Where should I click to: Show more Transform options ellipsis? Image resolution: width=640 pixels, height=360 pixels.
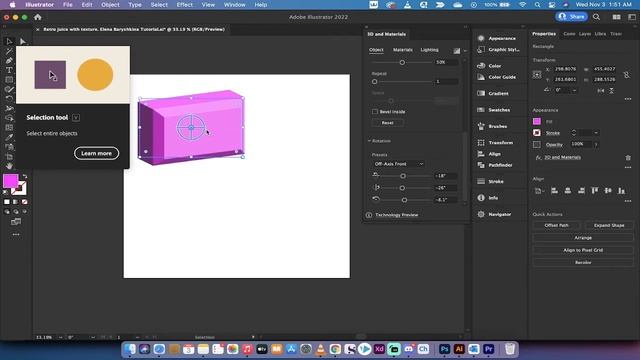point(628,99)
